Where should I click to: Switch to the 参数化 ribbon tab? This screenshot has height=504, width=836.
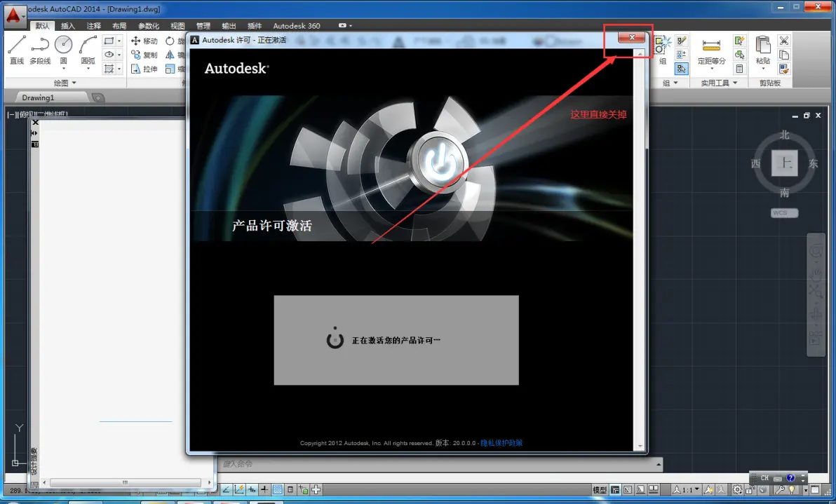(x=148, y=25)
